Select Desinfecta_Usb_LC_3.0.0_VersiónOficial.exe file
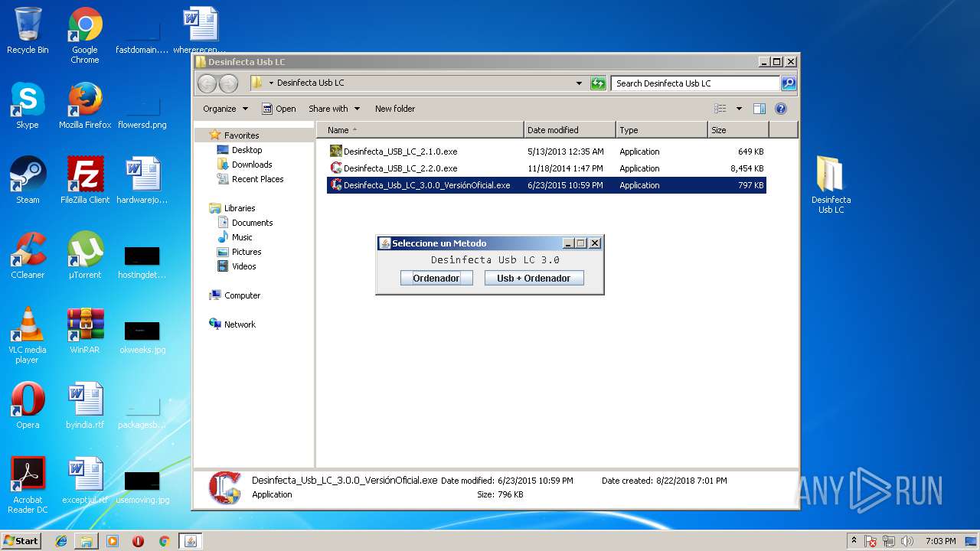This screenshot has height=551, width=980. [547, 185]
